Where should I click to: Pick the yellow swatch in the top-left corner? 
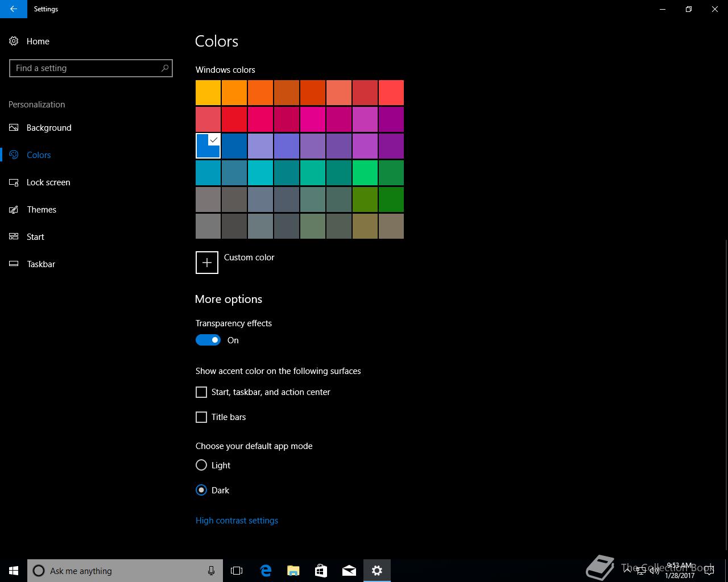(208, 93)
